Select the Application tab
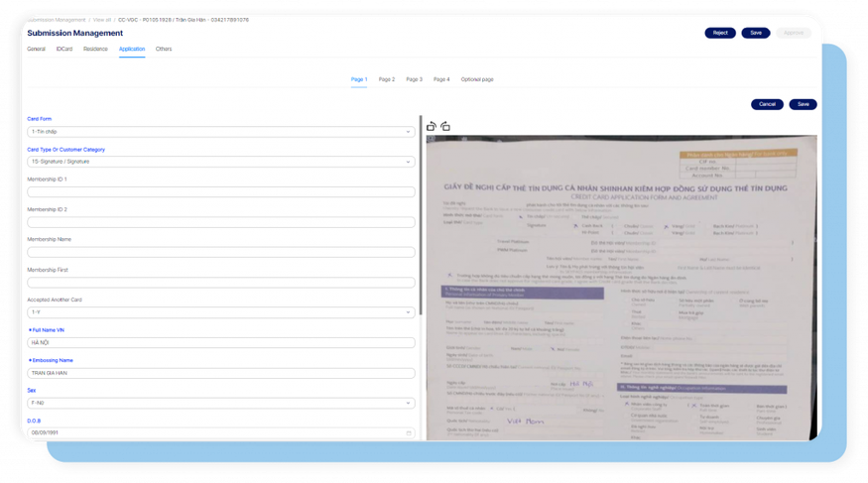This screenshot has width=868, height=483. tap(132, 50)
